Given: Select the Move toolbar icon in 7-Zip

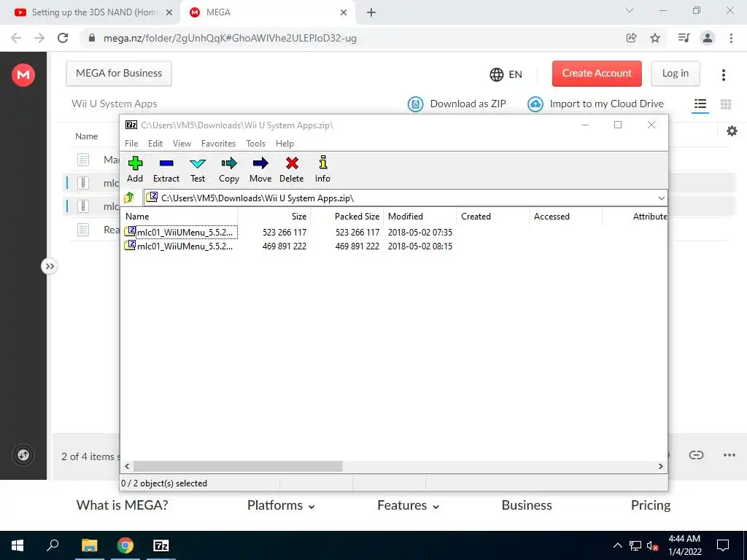Looking at the screenshot, I should point(260,169).
